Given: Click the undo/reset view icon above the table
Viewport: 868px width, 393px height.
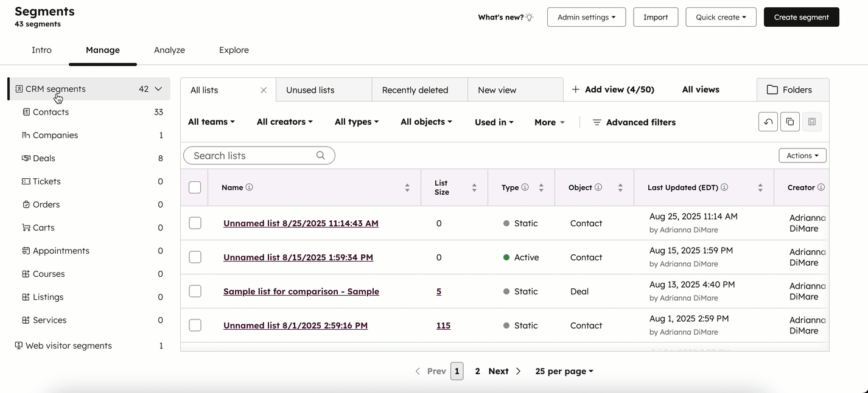Looking at the screenshot, I should [768, 122].
